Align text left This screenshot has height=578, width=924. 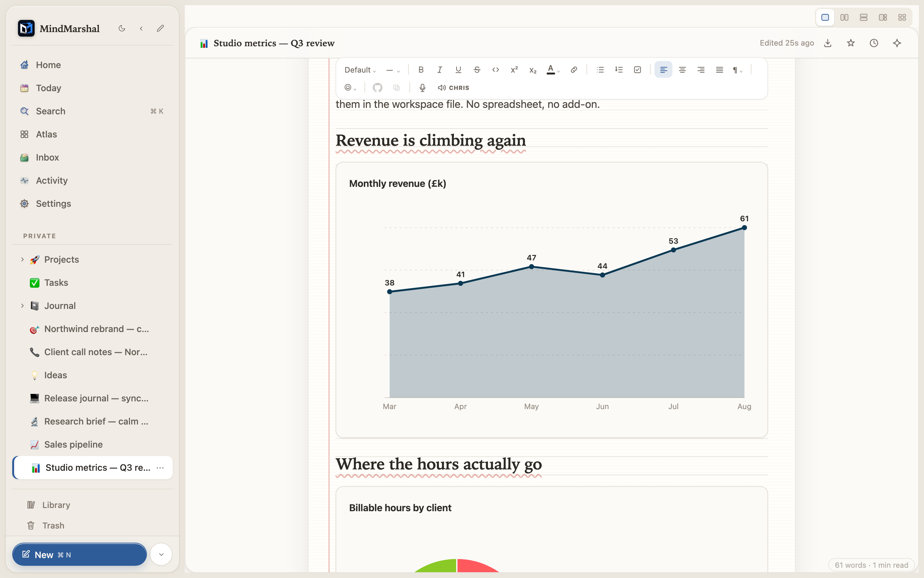pyautogui.click(x=663, y=70)
